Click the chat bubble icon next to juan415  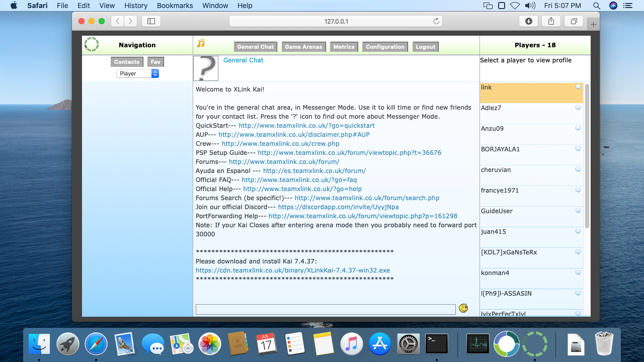coord(578,231)
